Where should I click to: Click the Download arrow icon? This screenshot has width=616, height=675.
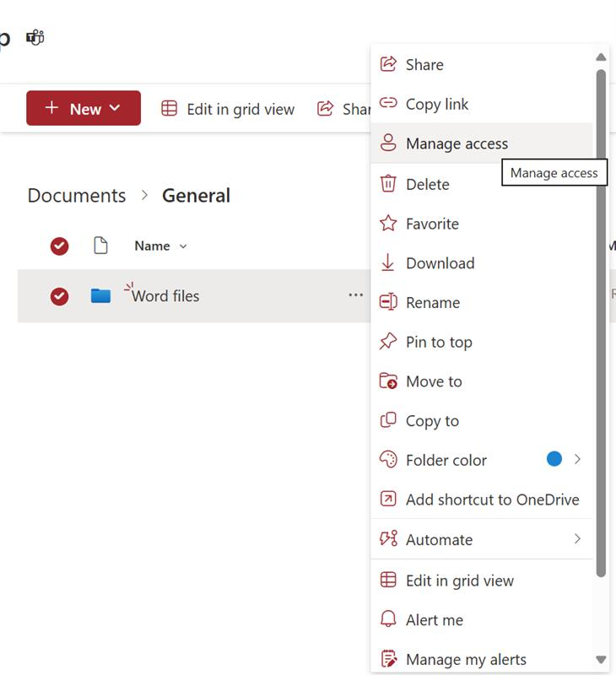coord(388,262)
